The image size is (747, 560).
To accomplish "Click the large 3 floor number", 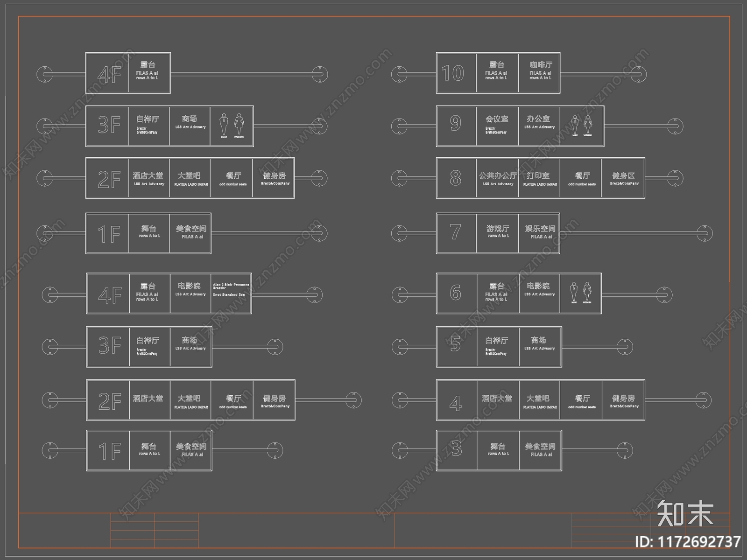I will (457, 448).
